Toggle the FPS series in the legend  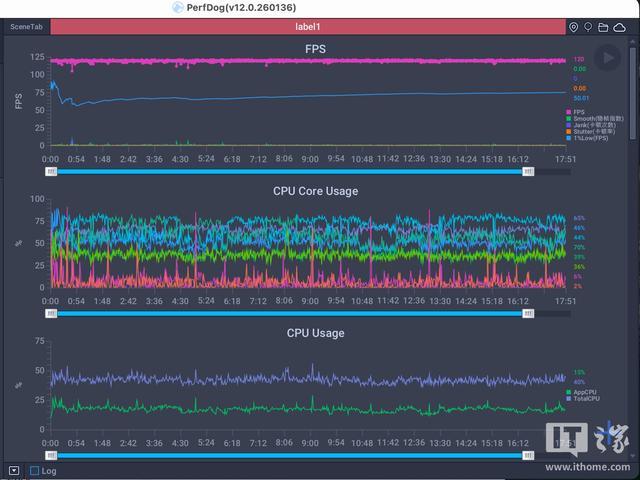click(x=576, y=112)
